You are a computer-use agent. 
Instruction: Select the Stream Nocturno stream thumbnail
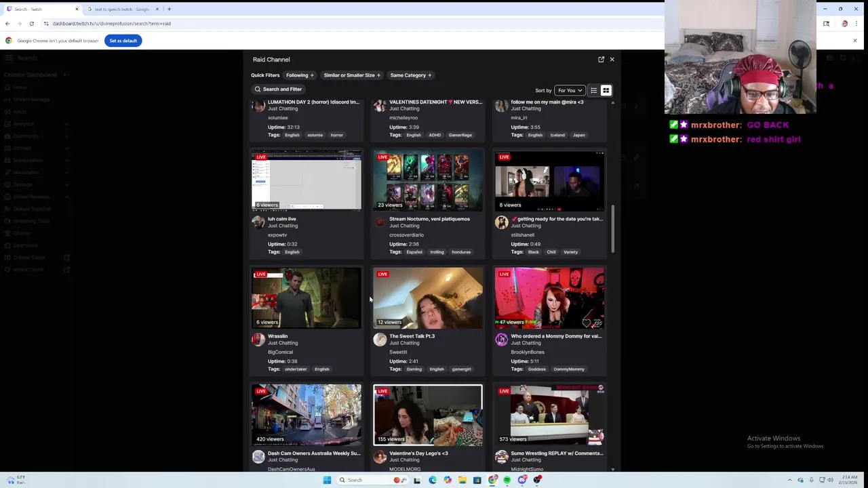pos(428,181)
